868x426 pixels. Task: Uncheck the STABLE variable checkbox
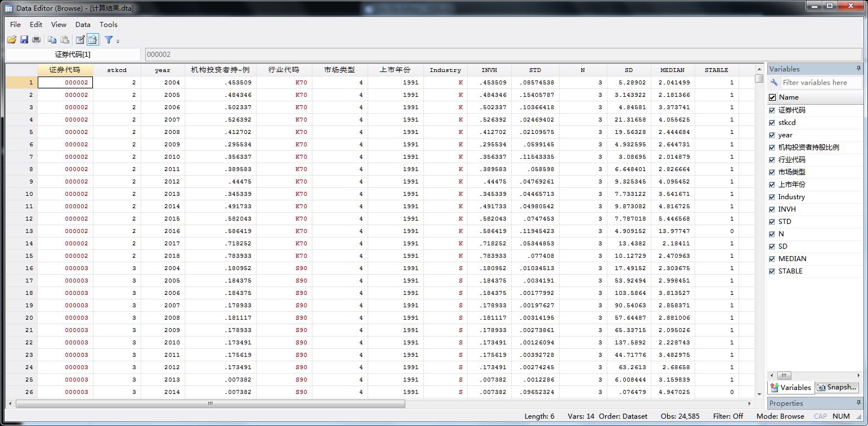772,271
